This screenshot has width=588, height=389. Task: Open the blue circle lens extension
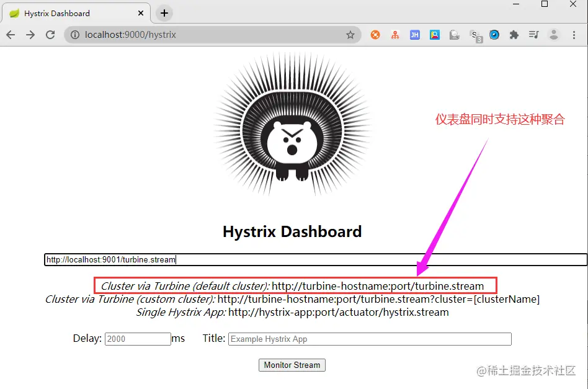pyautogui.click(x=494, y=35)
